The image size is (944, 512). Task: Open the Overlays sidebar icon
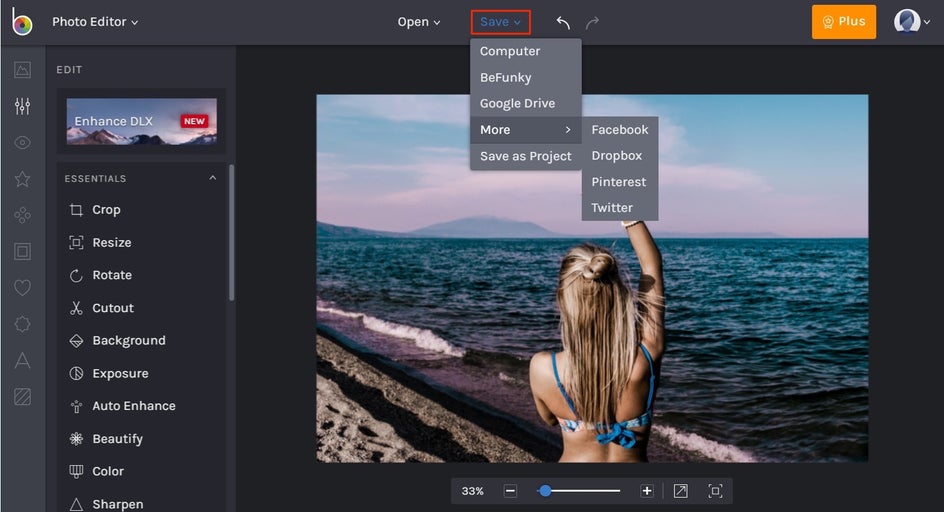[22, 324]
